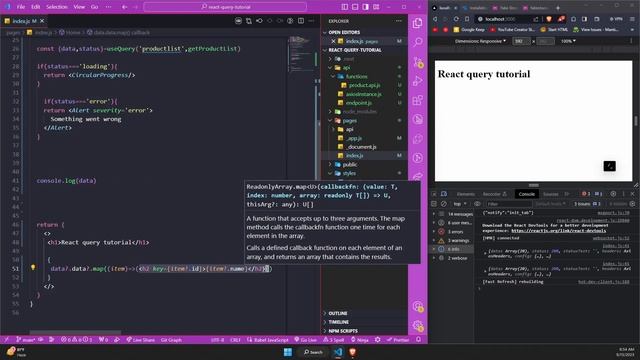Expand the node_modules folder

click(x=359, y=111)
